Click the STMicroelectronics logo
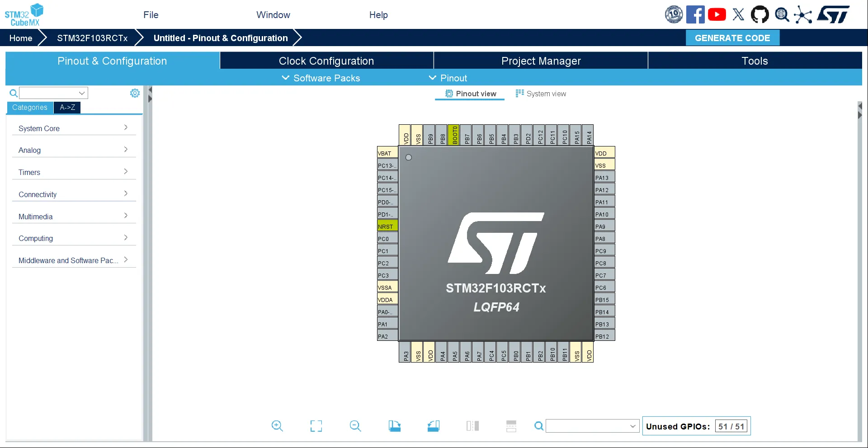 [833, 14]
